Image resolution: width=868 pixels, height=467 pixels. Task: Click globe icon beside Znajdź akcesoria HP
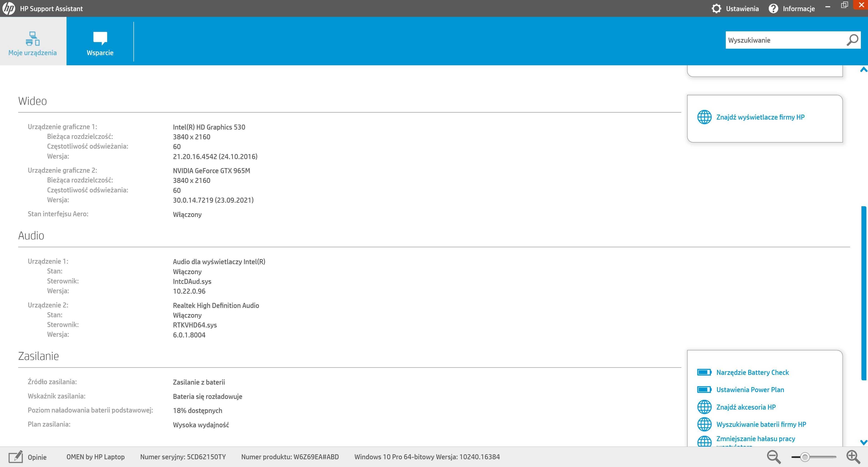pyautogui.click(x=704, y=407)
